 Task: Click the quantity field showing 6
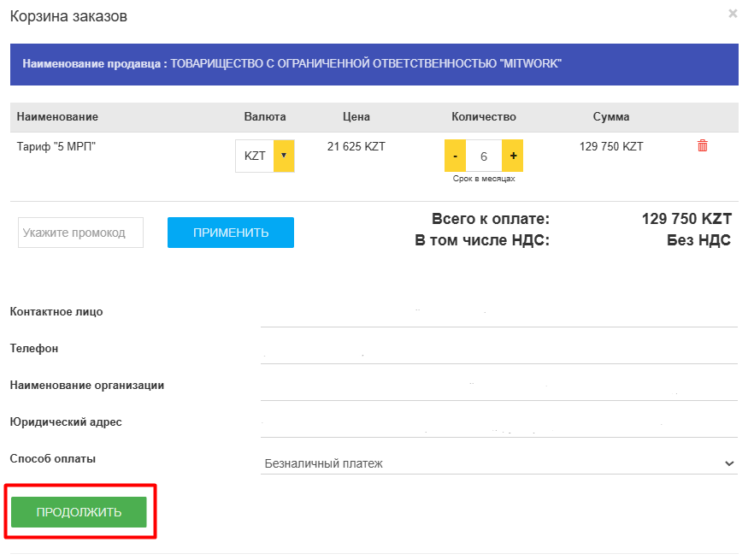pos(484,156)
